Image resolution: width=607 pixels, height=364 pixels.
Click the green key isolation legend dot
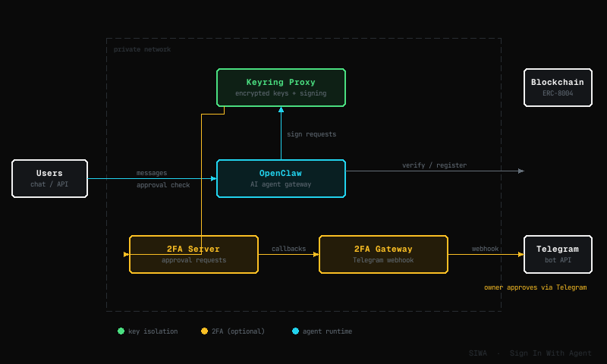121,331
